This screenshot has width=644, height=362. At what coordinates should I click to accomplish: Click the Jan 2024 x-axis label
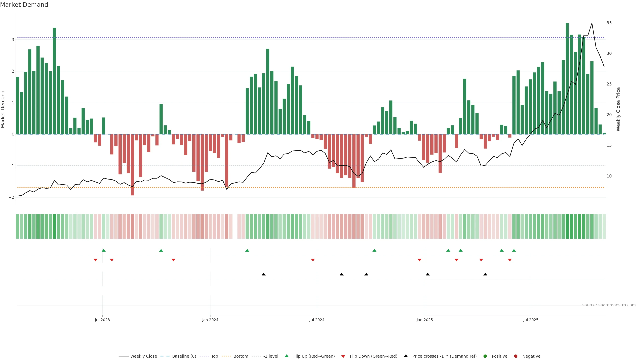[x=210, y=320]
